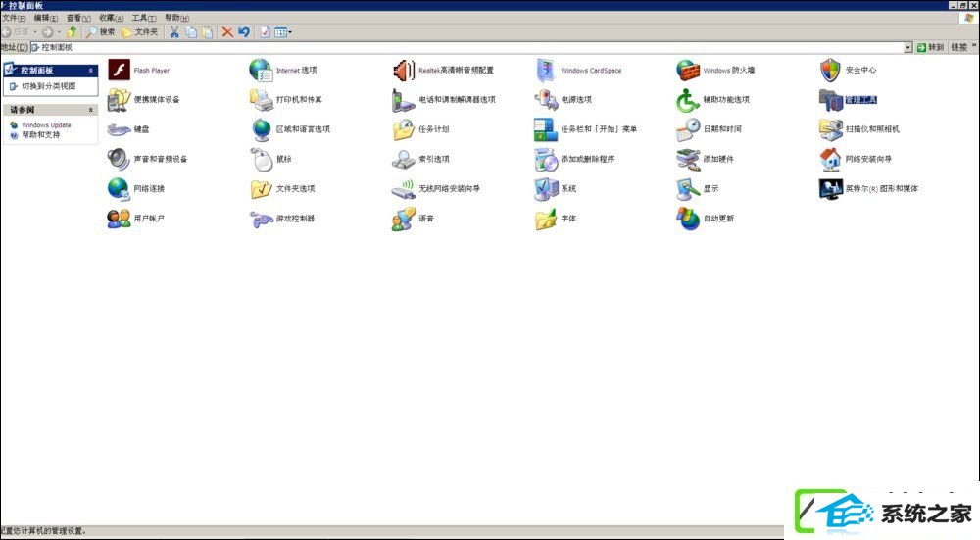Open 字体 folder icon

pyautogui.click(x=546, y=219)
